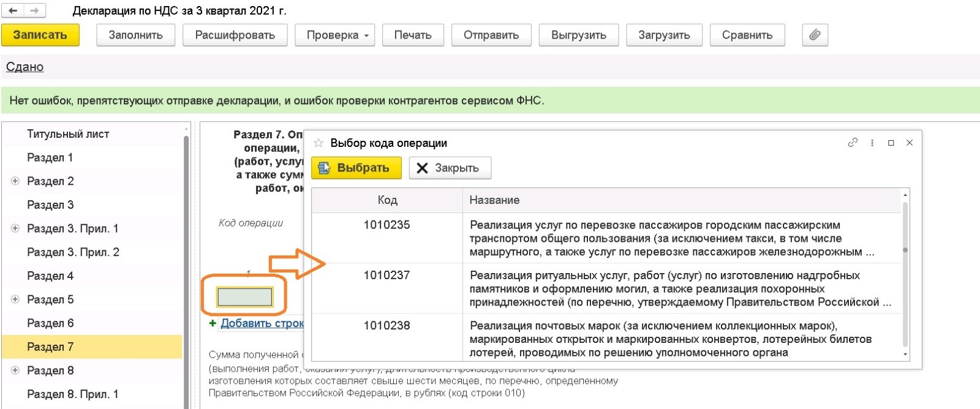Open the Проверка dropdown button
Image resolution: width=980 pixels, height=409 pixels.
[x=335, y=35]
